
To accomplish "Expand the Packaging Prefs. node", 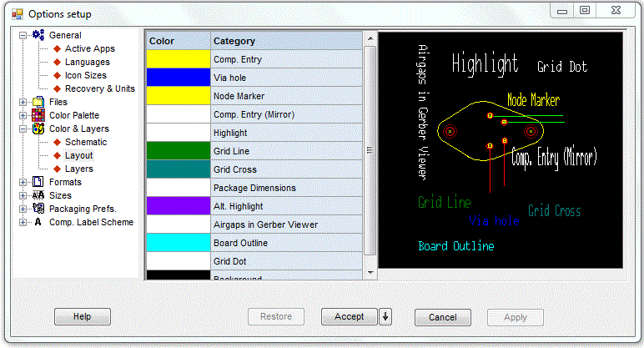I will [23, 209].
